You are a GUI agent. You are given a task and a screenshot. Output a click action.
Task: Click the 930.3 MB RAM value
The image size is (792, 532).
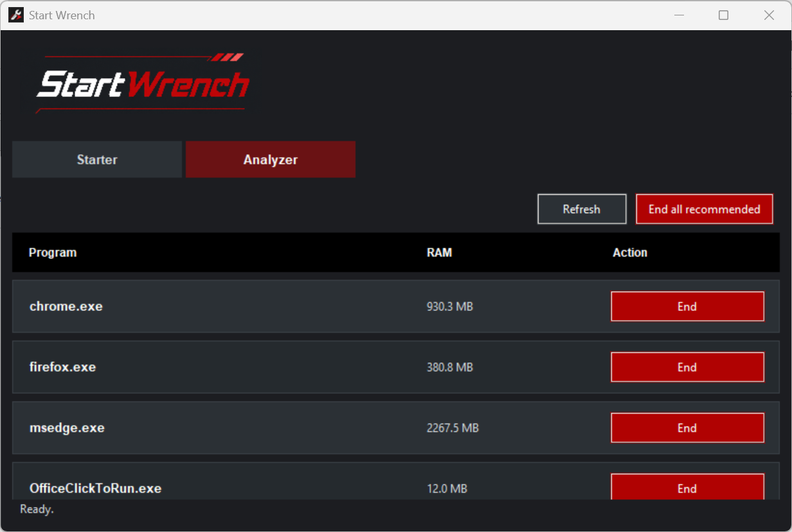click(450, 306)
